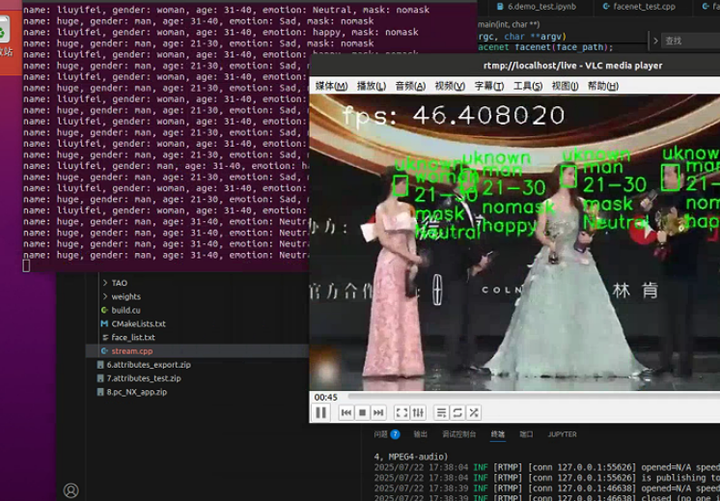This screenshot has width=720, height=501.
Task: Open the JUPYTER panel tab
Action: pyautogui.click(x=562, y=434)
